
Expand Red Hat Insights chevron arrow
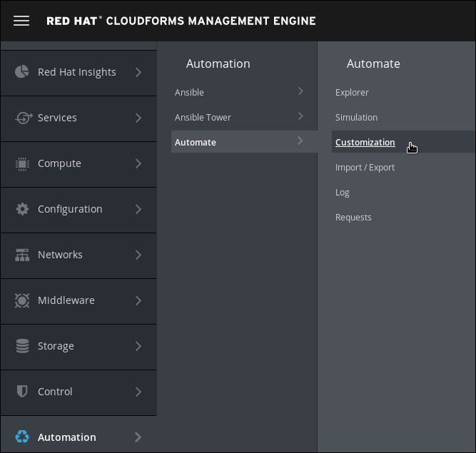pos(138,72)
